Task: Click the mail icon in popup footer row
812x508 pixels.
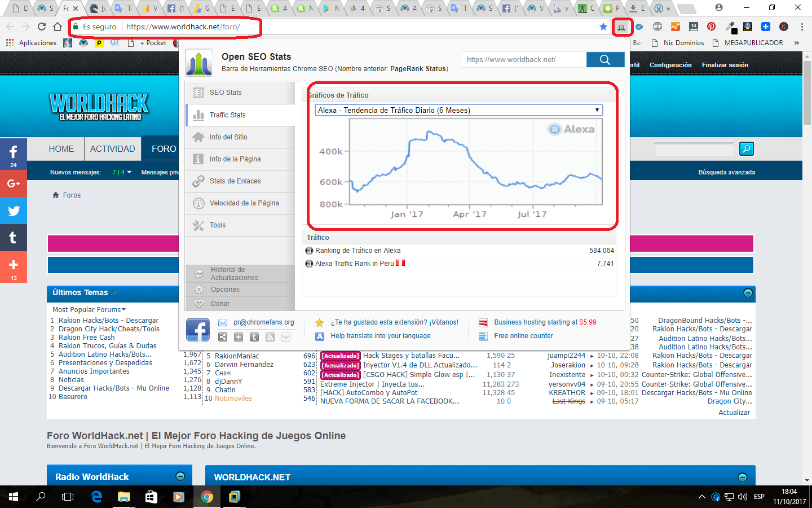Action: (x=286, y=337)
